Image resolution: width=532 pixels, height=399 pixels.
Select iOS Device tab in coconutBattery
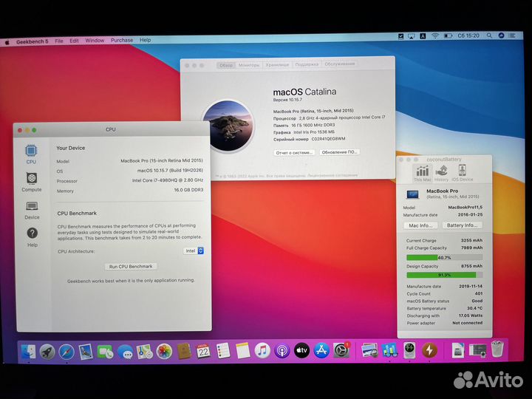coord(462,173)
